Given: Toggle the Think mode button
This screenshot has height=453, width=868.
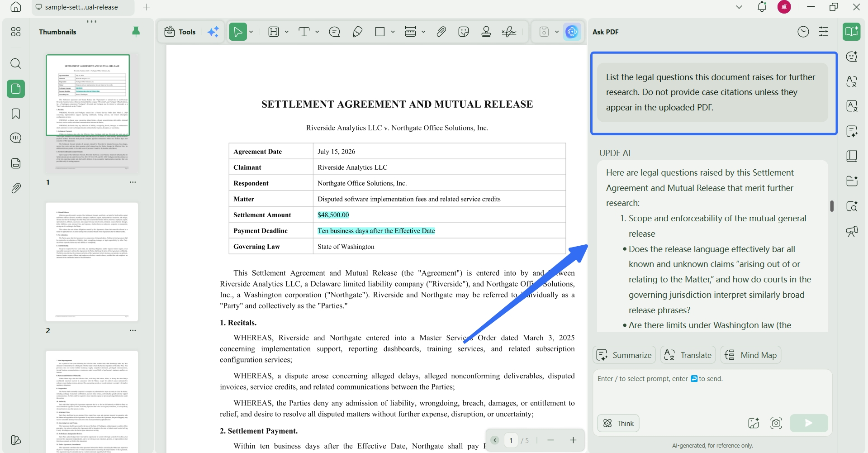Looking at the screenshot, I should (x=618, y=423).
